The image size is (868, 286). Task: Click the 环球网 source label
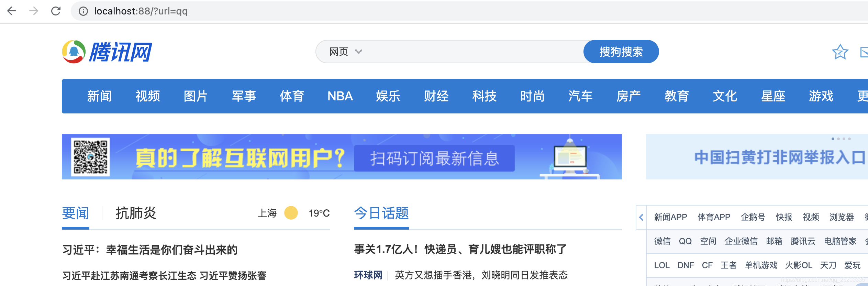(368, 275)
